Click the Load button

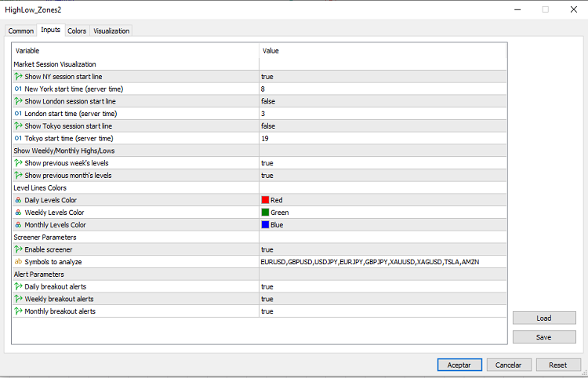pyautogui.click(x=544, y=318)
